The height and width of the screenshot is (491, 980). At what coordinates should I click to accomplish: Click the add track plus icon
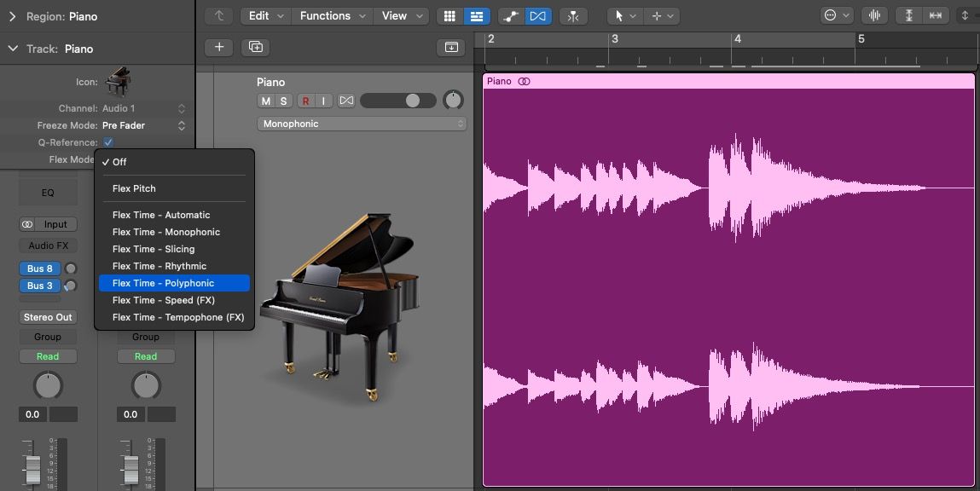[x=218, y=47]
